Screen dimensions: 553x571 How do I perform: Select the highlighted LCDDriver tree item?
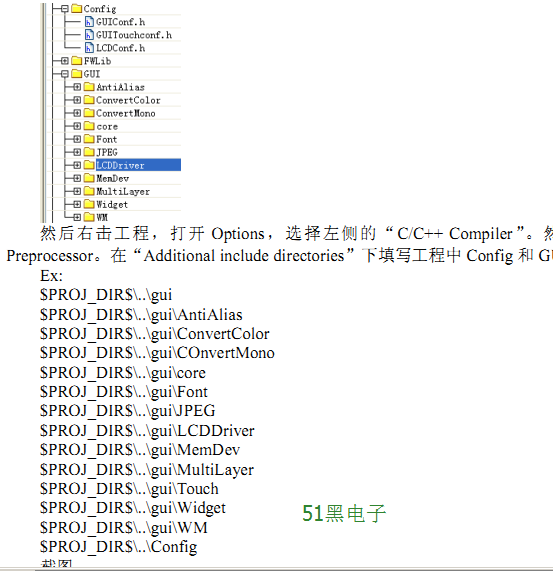[138, 165]
